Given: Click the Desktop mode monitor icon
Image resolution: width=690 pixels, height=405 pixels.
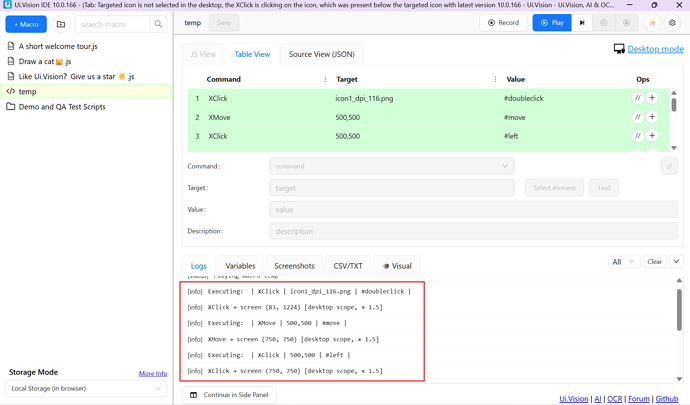Looking at the screenshot, I should 619,49.
